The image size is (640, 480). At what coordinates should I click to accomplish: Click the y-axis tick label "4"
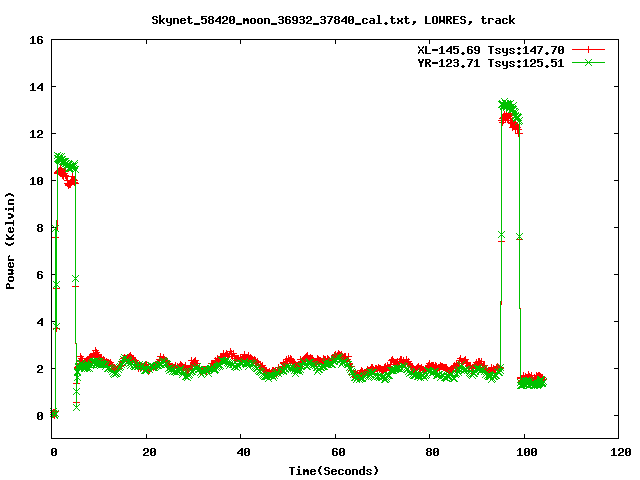[40, 322]
